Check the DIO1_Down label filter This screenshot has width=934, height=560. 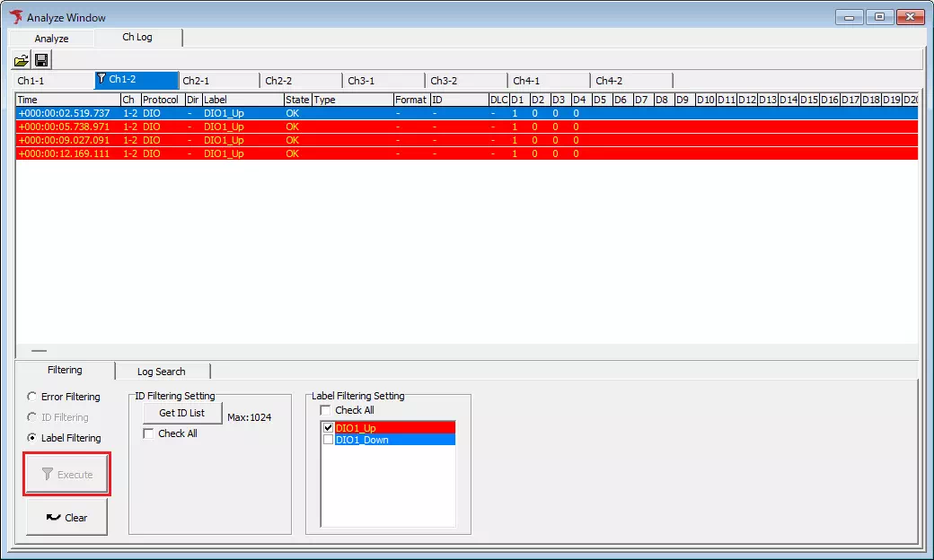click(327, 439)
